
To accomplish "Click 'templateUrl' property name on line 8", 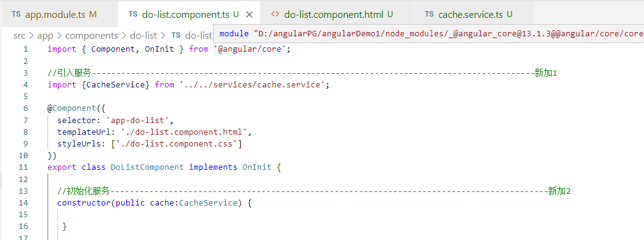I will coord(84,132).
